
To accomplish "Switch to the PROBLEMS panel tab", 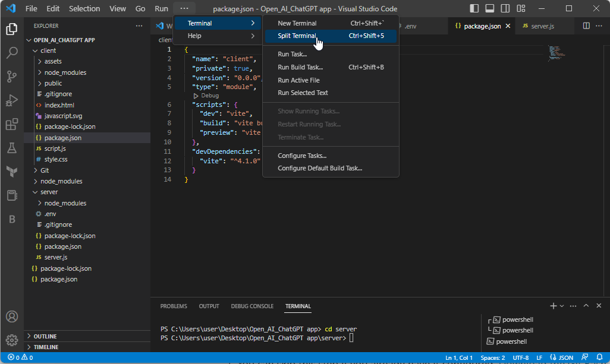I will (174, 306).
